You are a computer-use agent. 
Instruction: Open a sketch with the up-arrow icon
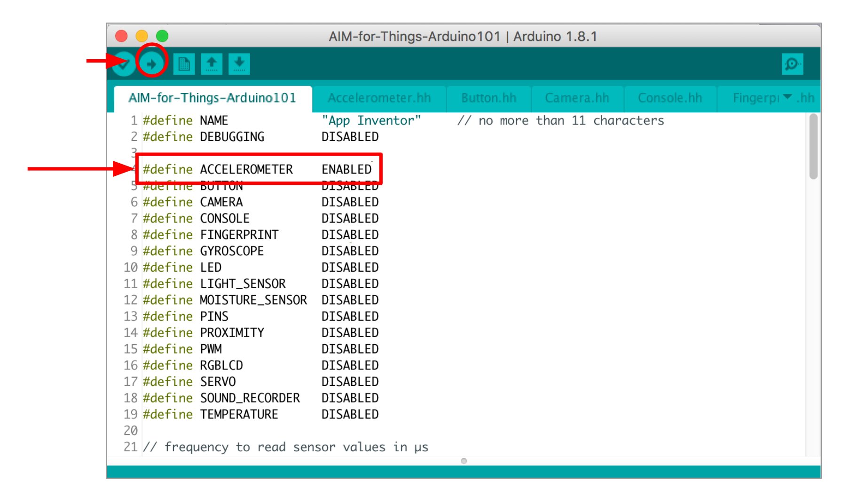[212, 63]
